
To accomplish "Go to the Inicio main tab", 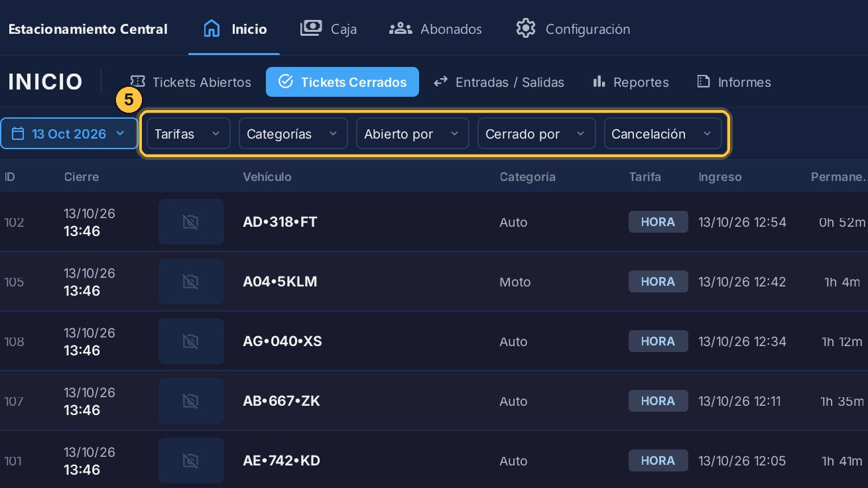I will (x=234, y=29).
